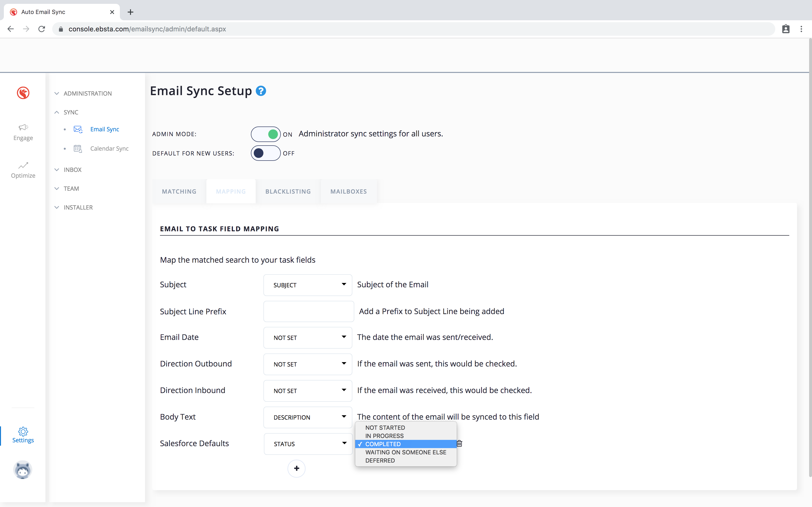Switch to the BLACKLISTING tab

288,191
